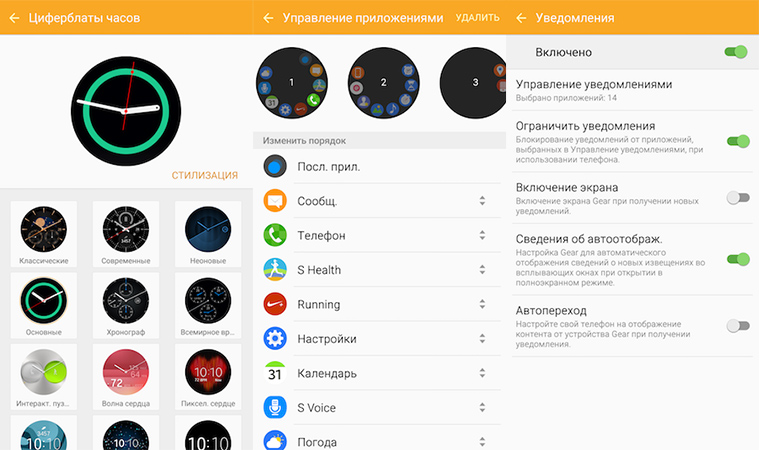Tap the red Running app icon
760x450 pixels.
(275, 304)
